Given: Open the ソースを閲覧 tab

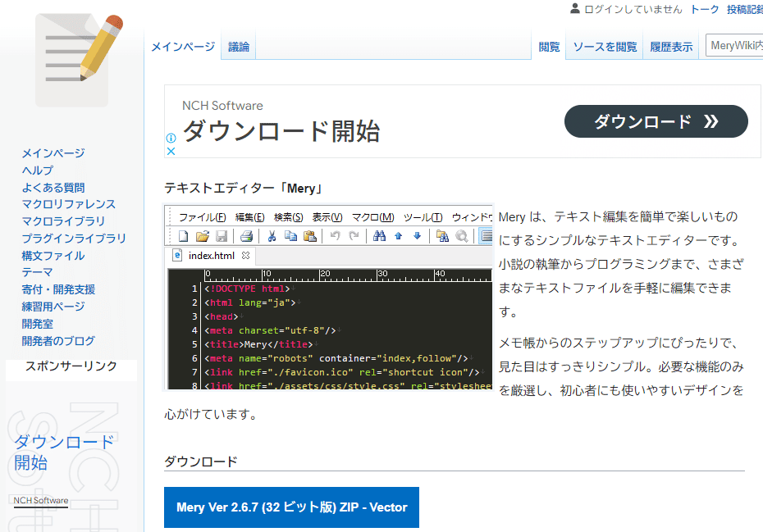Looking at the screenshot, I should click(605, 47).
